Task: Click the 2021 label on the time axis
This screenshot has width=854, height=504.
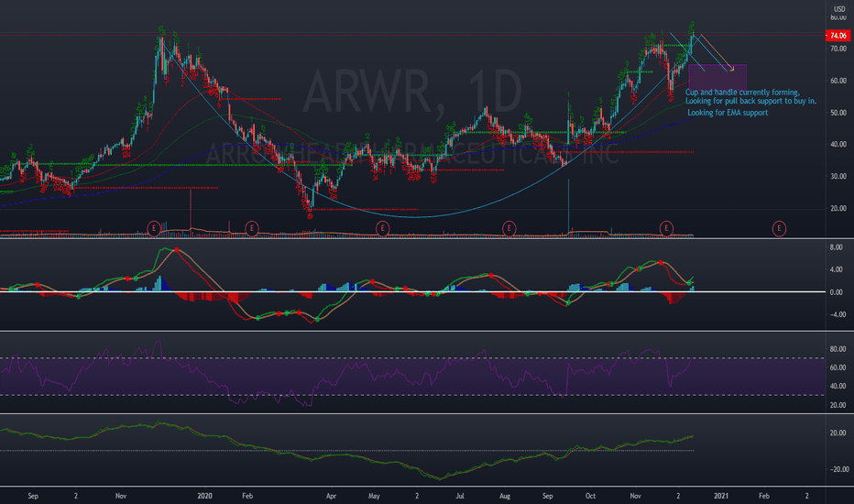Action: point(721,496)
